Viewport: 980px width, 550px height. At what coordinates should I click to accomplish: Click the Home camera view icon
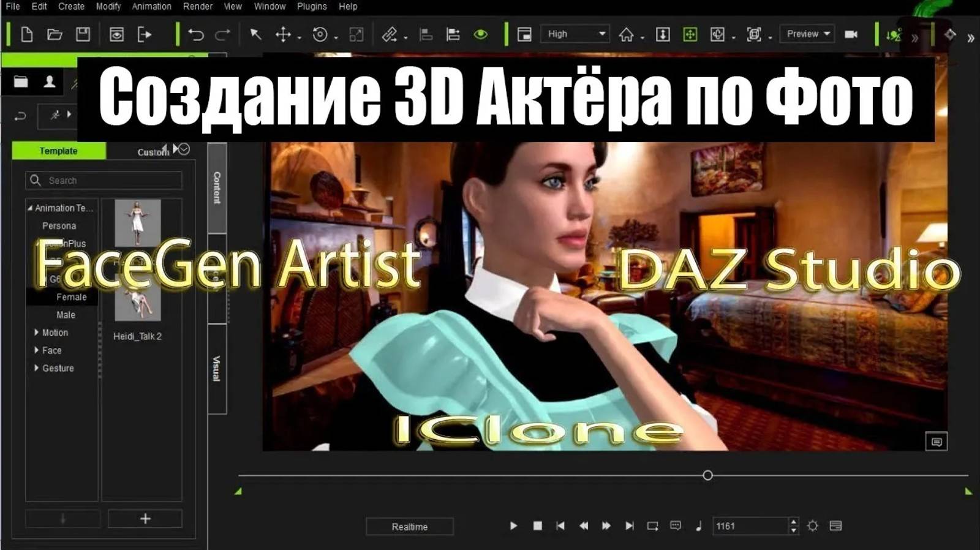pyautogui.click(x=626, y=34)
